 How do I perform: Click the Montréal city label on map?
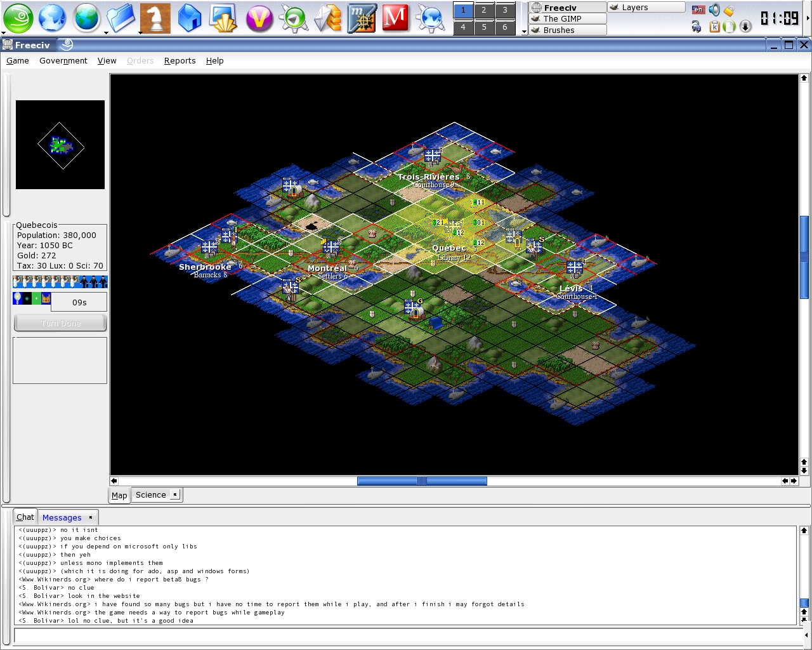click(x=327, y=269)
